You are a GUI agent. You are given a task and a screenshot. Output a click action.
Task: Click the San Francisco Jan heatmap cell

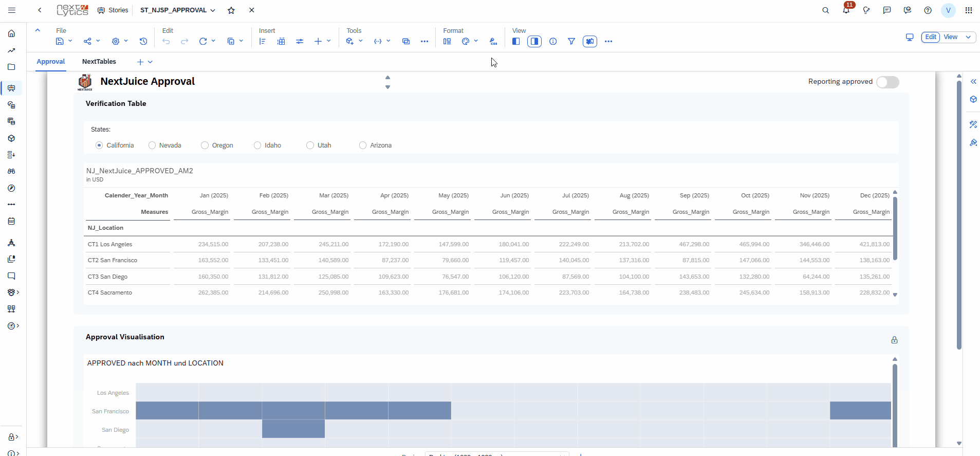point(167,411)
